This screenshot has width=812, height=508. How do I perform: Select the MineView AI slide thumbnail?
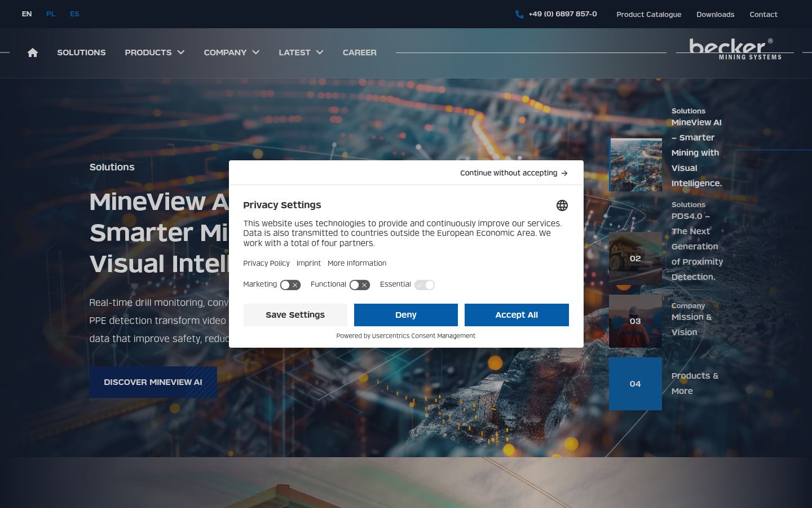click(636, 165)
